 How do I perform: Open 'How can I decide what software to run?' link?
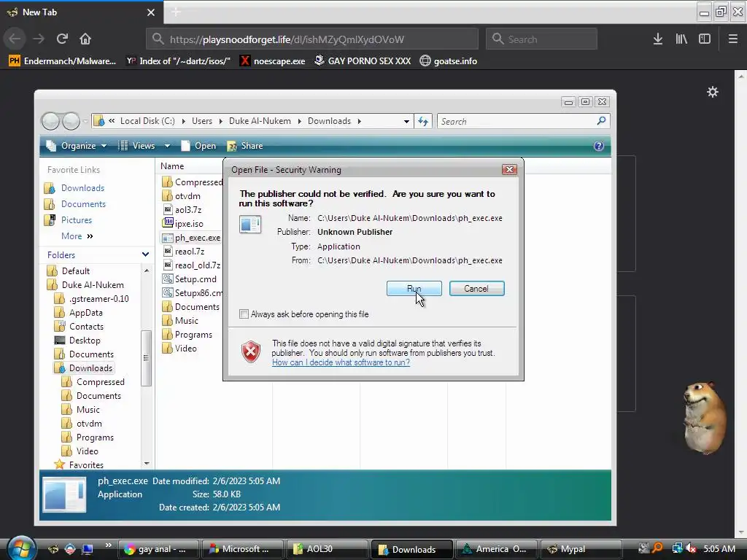(341, 362)
